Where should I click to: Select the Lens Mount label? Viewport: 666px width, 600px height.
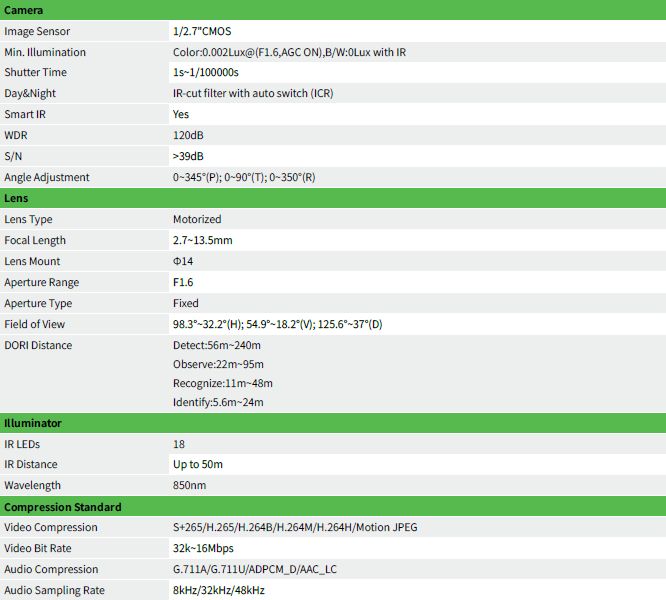pyautogui.click(x=32, y=262)
